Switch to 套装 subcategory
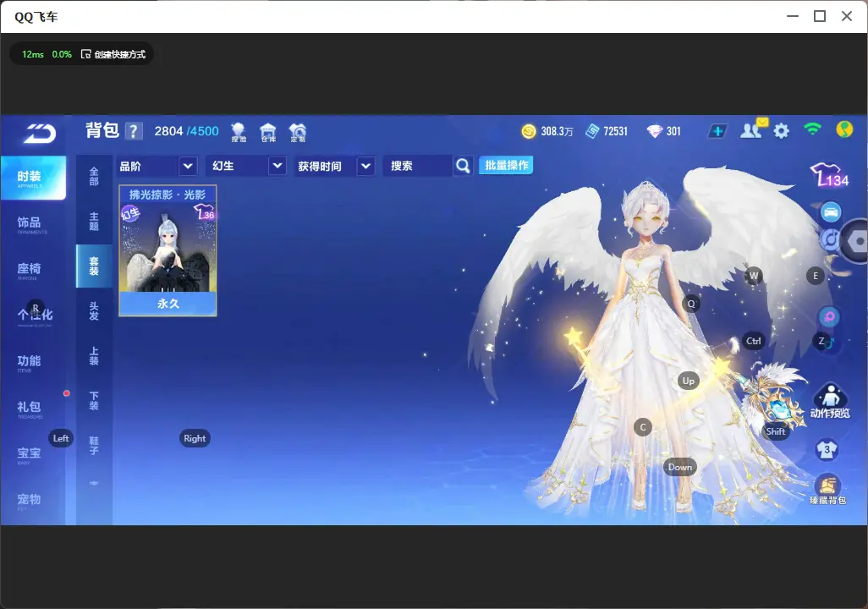This screenshot has height=609, width=868. 94,266
